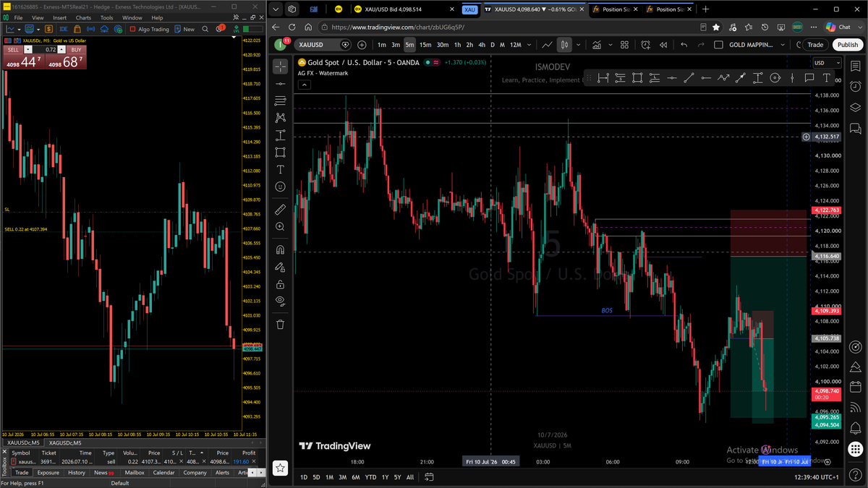Click the Publish button
Screen dimensions: 868x488
848,45
